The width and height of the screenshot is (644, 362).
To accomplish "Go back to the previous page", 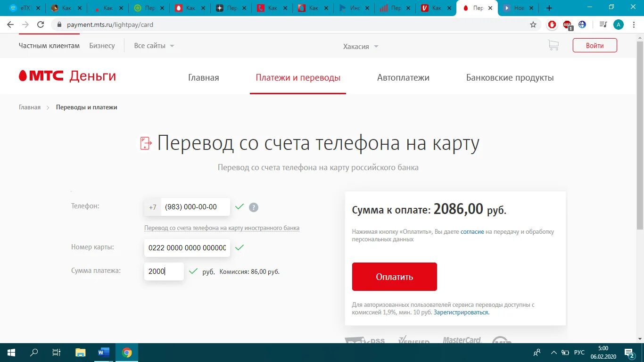I will tap(10, 25).
